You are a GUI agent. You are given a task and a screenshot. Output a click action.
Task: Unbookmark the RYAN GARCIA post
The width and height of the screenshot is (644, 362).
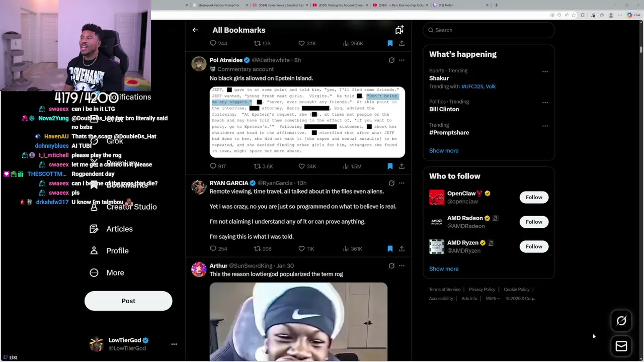tap(390, 249)
